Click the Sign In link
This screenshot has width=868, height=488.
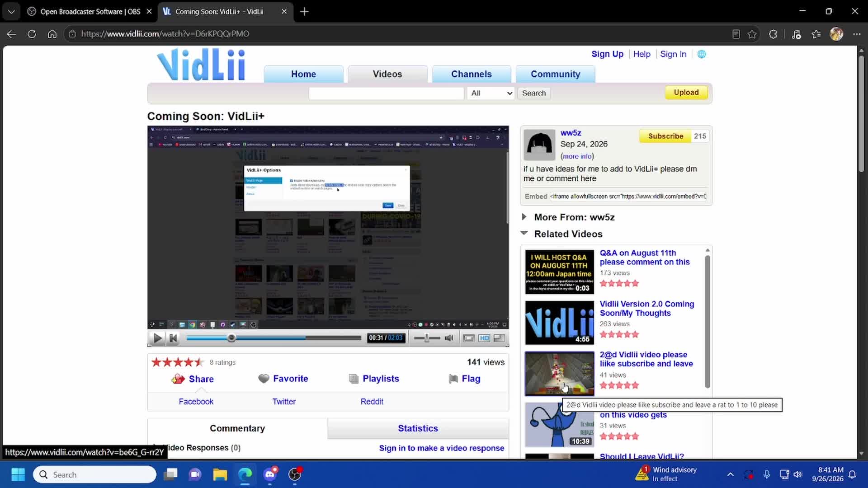click(x=673, y=54)
